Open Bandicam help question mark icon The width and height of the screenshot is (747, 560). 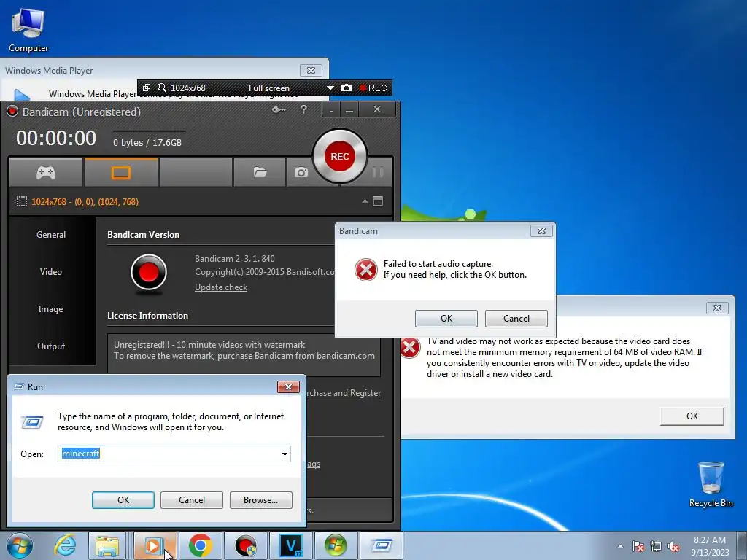[x=303, y=109]
